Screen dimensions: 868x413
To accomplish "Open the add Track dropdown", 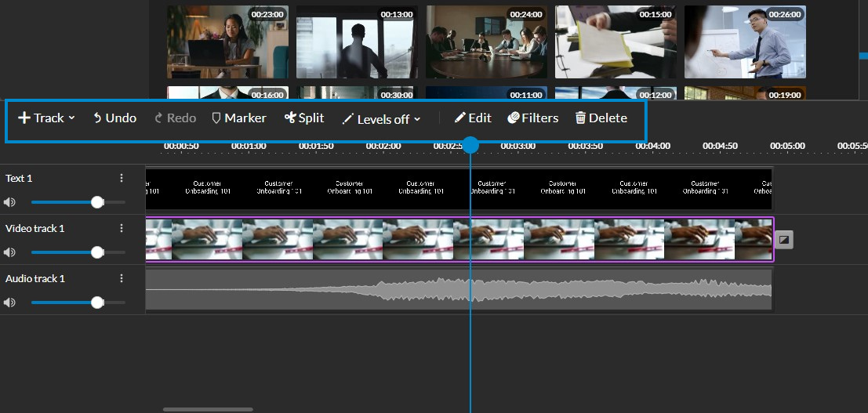I will (46, 118).
